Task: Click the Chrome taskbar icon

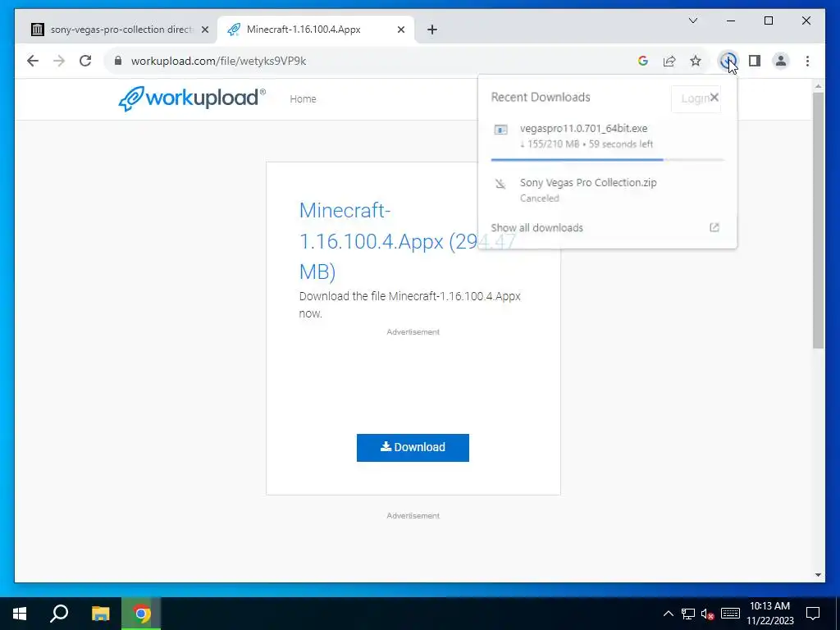Action: pos(141,614)
